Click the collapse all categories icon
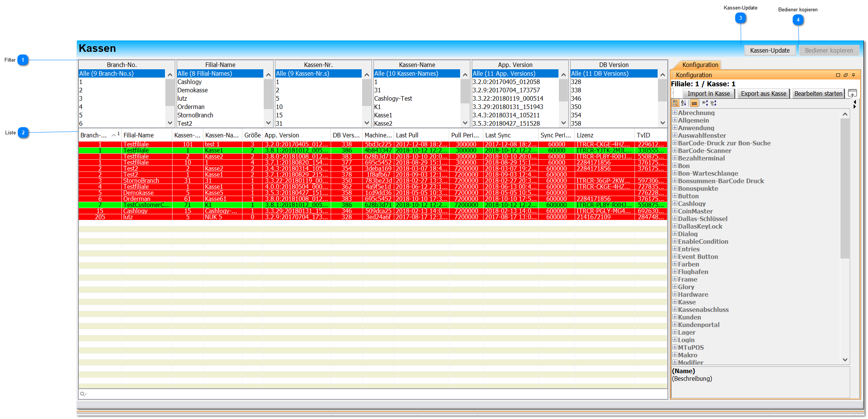 point(714,103)
